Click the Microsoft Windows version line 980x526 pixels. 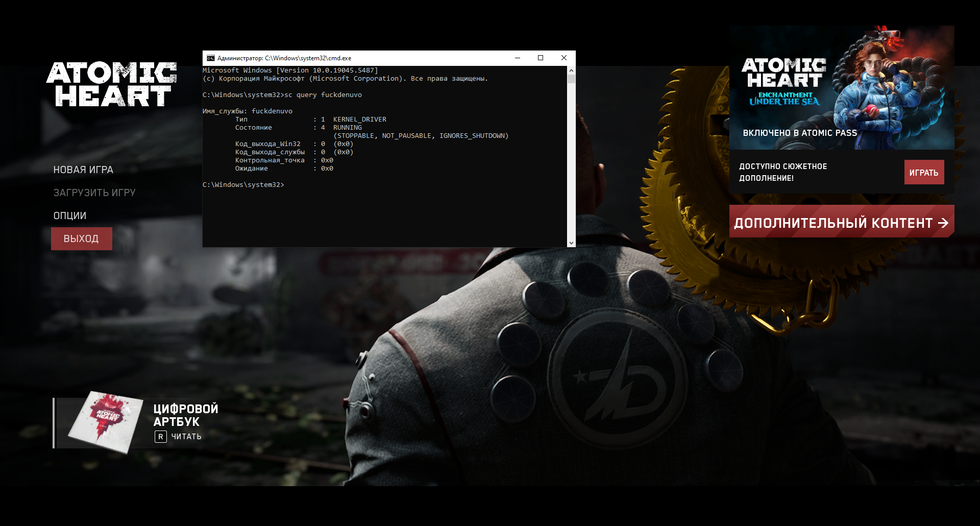(x=290, y=70)
